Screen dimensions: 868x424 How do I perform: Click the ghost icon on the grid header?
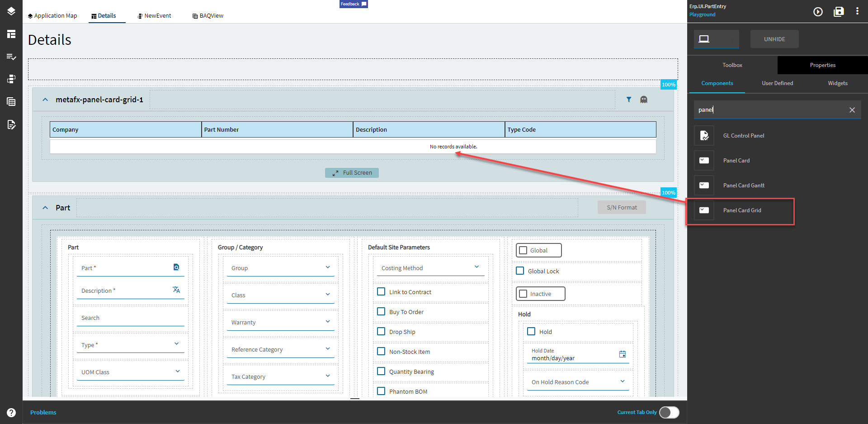tap(643, 100)
